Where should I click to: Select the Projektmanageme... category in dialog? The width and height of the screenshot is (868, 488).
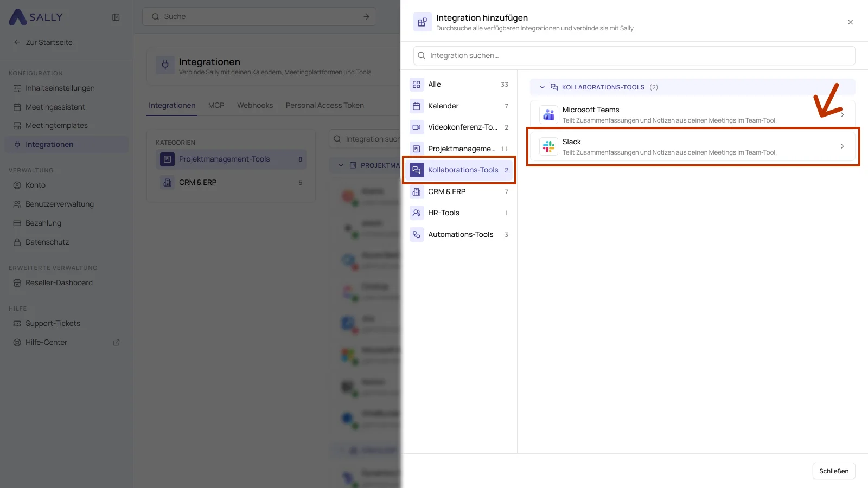[x=459, y=149]
